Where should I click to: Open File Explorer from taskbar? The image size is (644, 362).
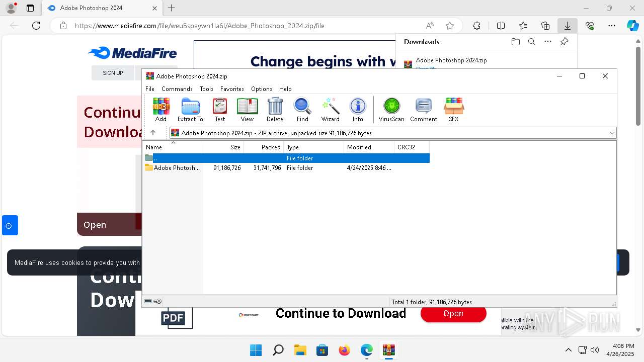pos(300,350)
